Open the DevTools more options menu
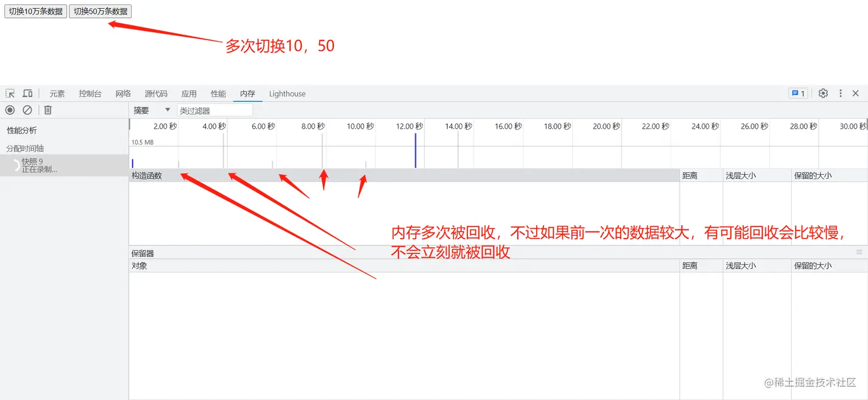Viewport: 868px width, 400px height. tap(840, 93)
